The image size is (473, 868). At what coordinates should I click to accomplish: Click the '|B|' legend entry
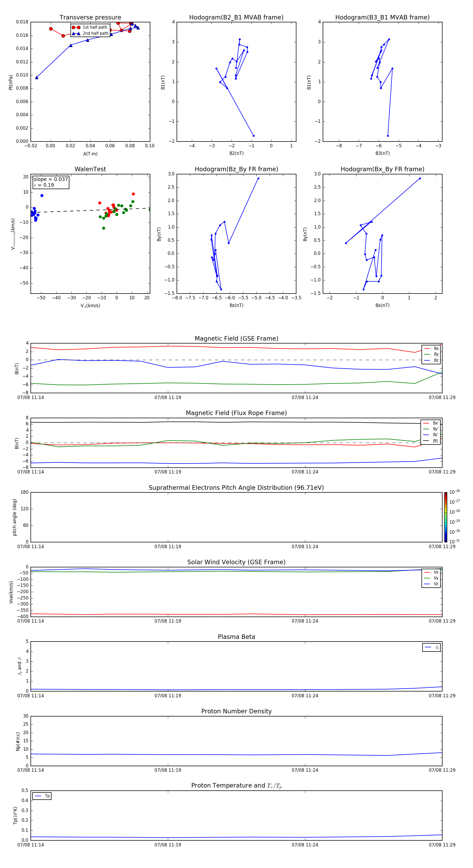(x=431, y=441)
